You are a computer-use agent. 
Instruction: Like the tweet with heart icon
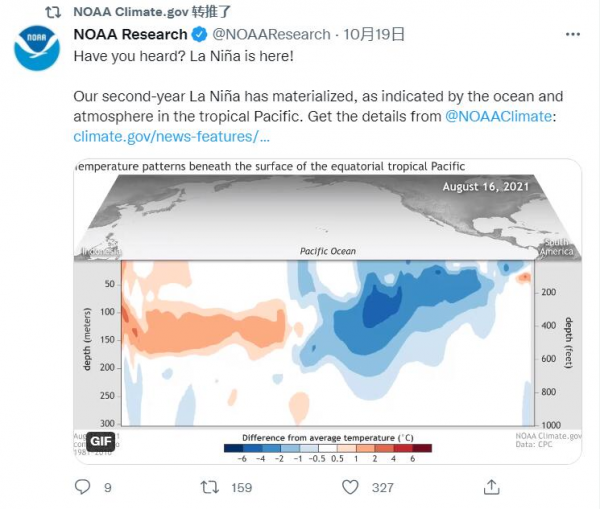(350, 487)
